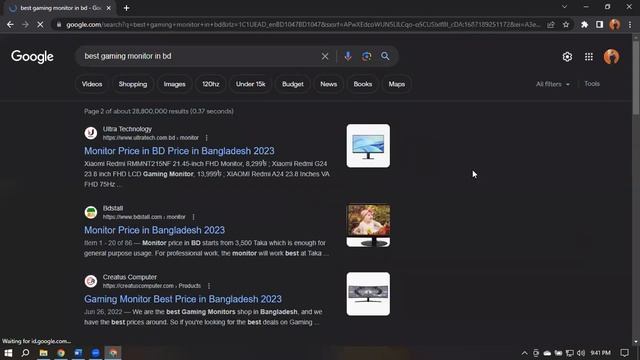Image resolution: width=640 pixels, height=360 pixels.
Task: Search by image with Google Lens
Action: (367, 56)
